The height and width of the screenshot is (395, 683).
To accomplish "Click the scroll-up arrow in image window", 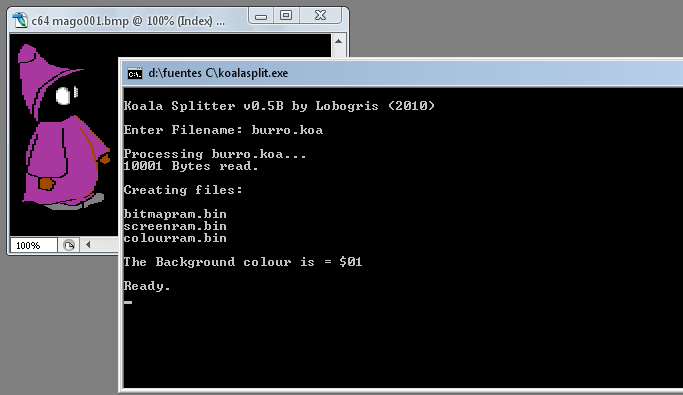I will point(338,41).
